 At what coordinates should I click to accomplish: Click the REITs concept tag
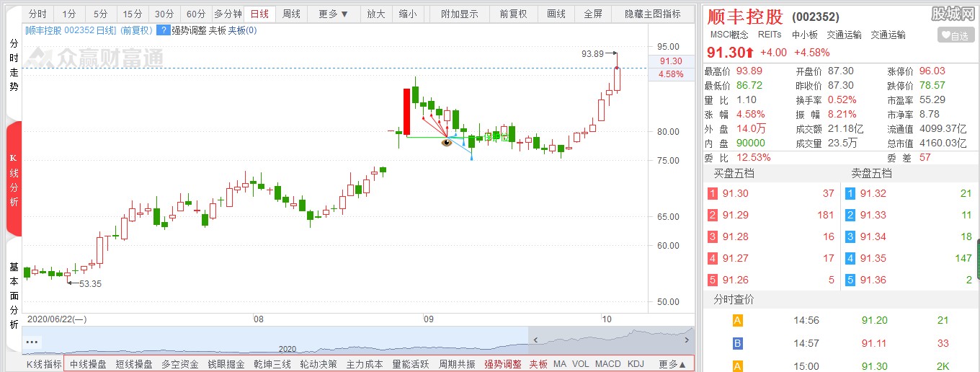point(770,35)
